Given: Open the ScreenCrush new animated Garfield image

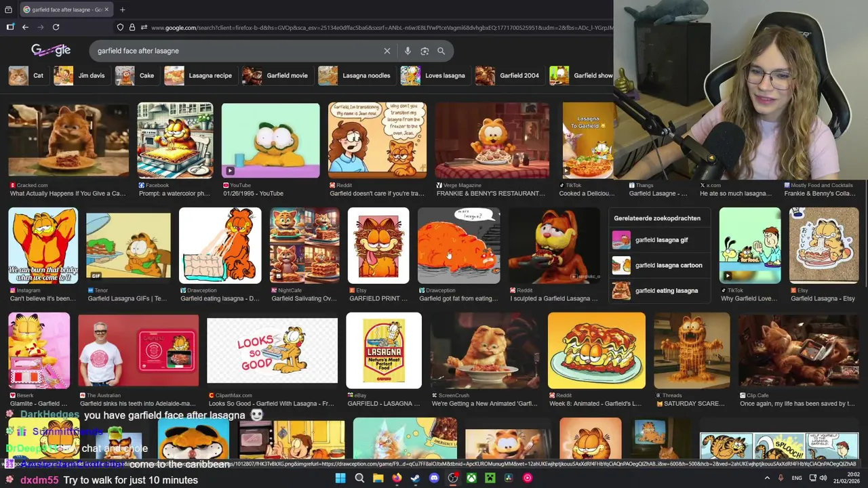Looking at the screenshot, I should 485,350.
